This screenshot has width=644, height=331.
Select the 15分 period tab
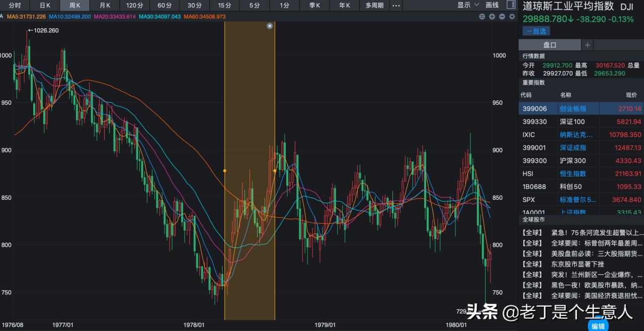point(225,6)
